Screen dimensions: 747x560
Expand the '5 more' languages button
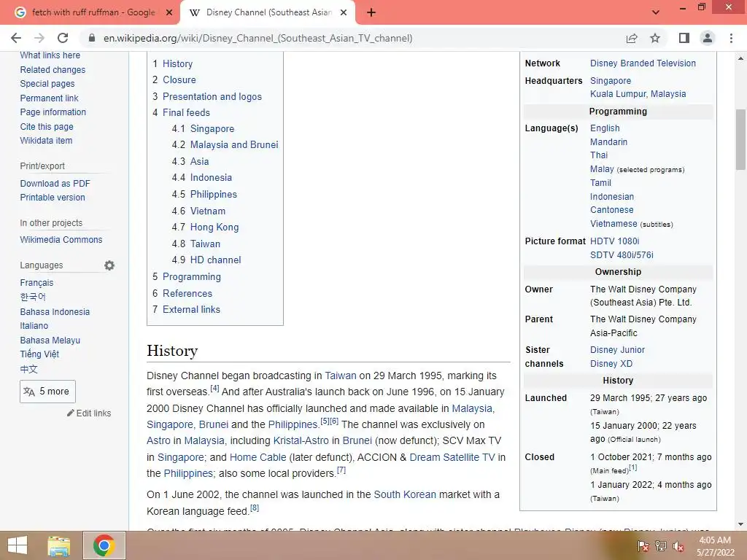point(47,392)
